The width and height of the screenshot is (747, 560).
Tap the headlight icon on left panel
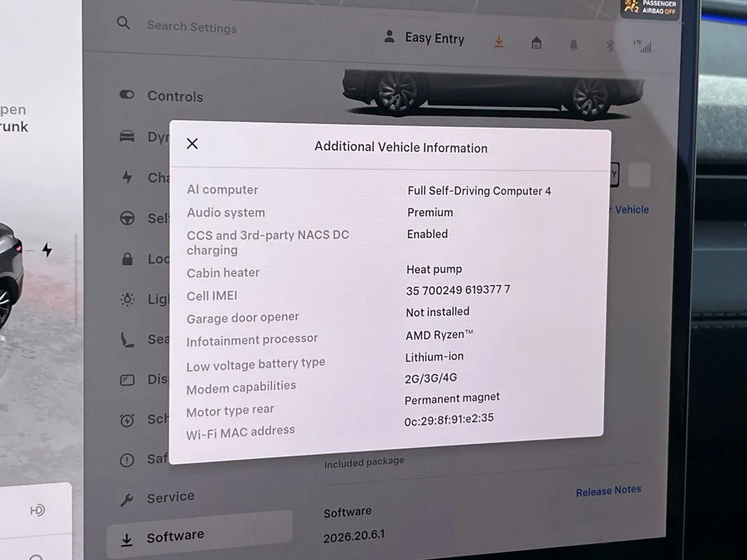point(37,510)
